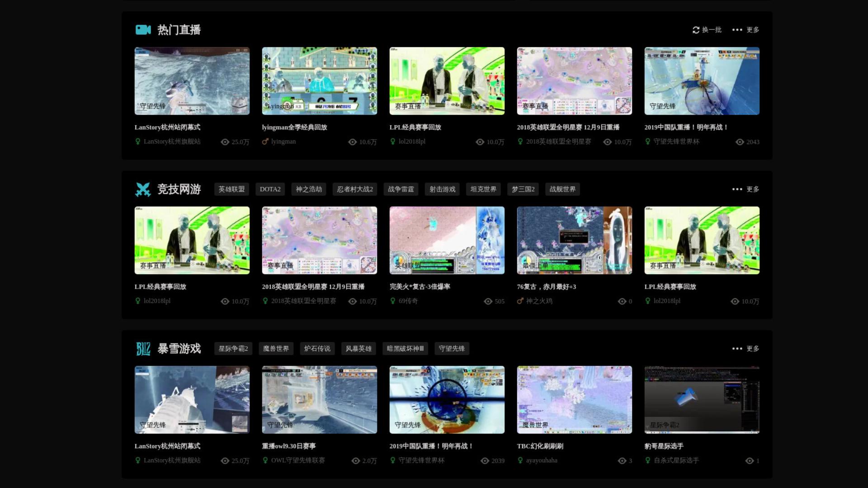Click the title 豹哥星际选手
The width and height of the screenshot is (868, 488).
664,446
